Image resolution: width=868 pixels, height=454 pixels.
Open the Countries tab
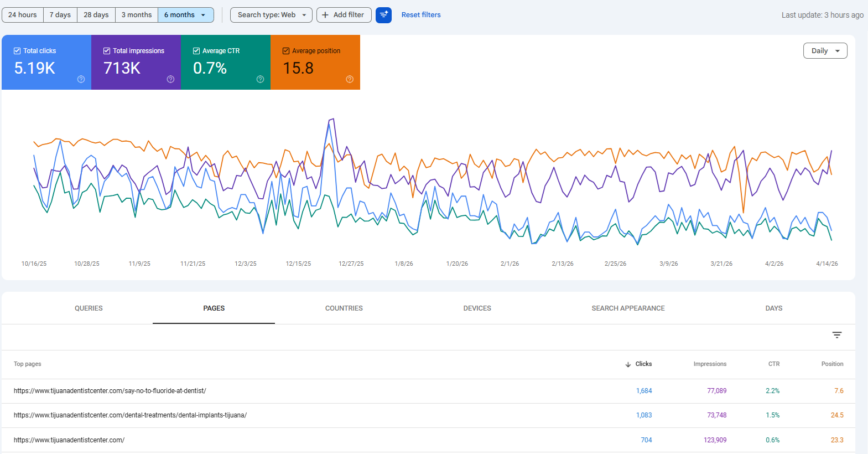click(x=344, y=308)
